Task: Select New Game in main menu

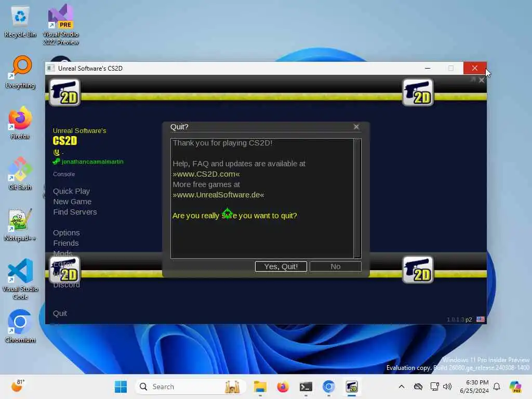Action: pyautogui.click(x=72, y=202)
